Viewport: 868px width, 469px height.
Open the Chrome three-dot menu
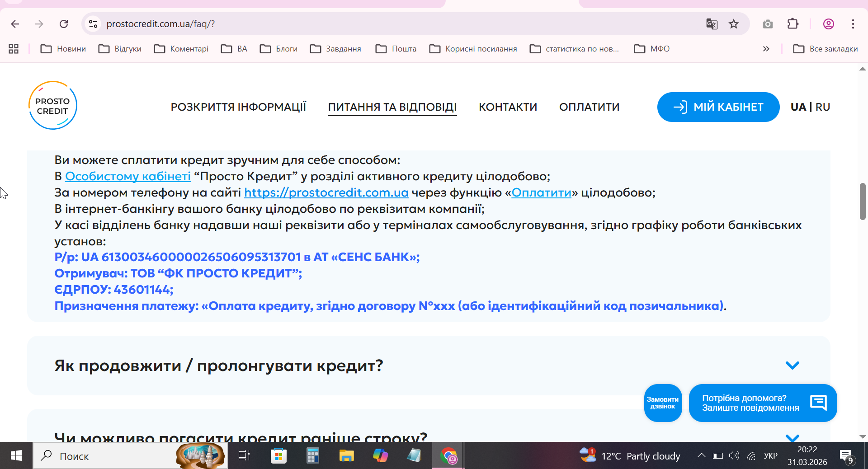point(853,24)
